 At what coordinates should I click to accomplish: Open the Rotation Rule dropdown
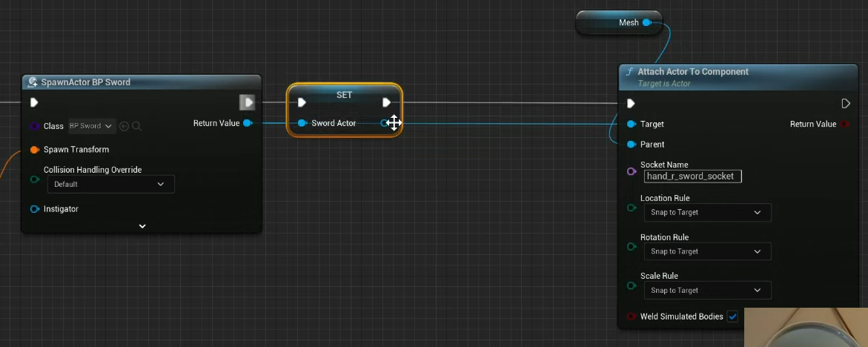tap(706, 251)
